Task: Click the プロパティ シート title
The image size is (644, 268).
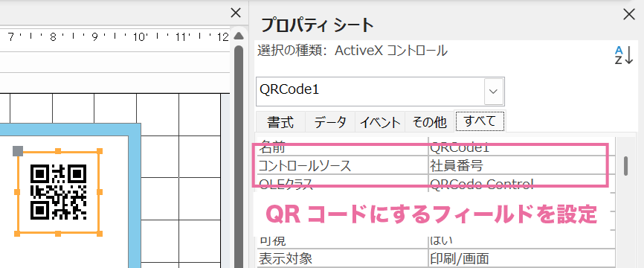Action: coord(317,25)
